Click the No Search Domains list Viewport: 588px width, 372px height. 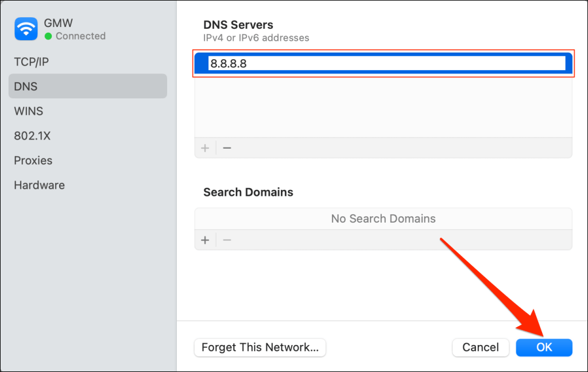[x=383, y=219]
